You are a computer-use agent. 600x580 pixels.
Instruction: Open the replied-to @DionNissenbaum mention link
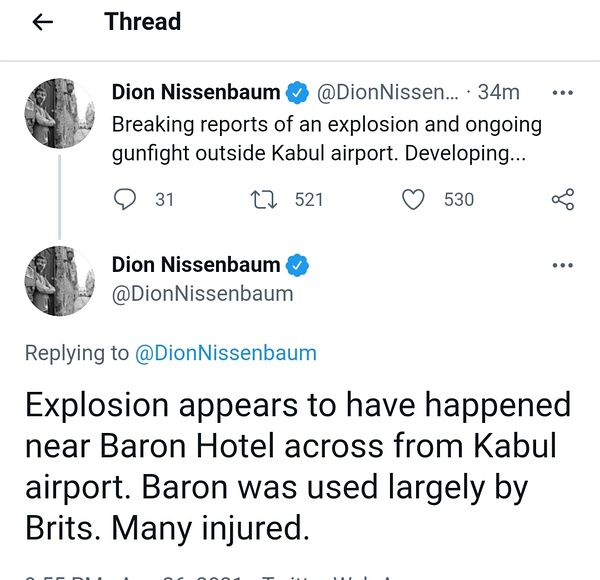tap(225, 352)
